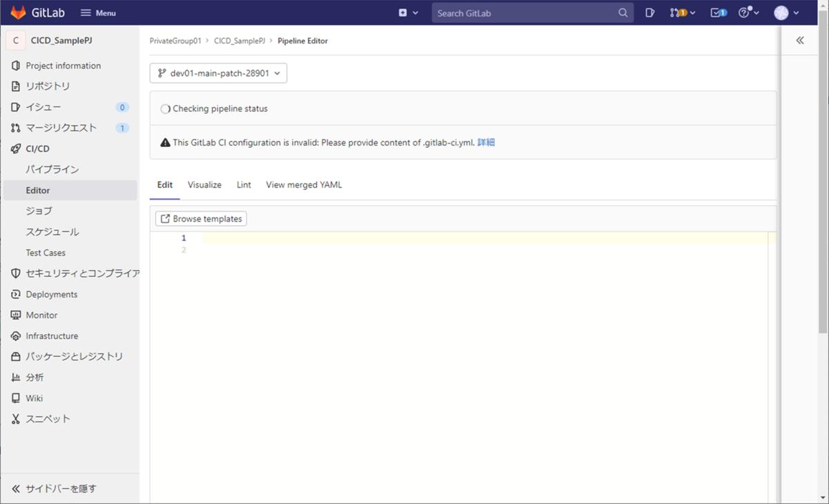The width and height of the screenshot is (829, 504).
Task: Open the CICD_SamplePJ project avatar
Action: pos(16,41)
